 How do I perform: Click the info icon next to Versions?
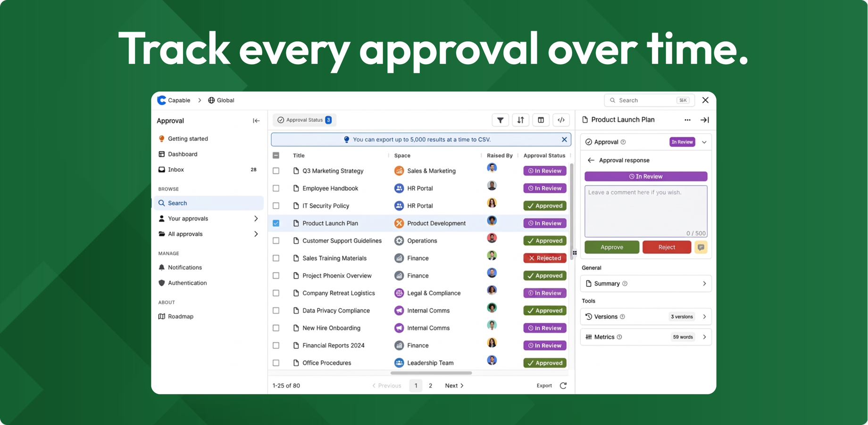[622, 317]
